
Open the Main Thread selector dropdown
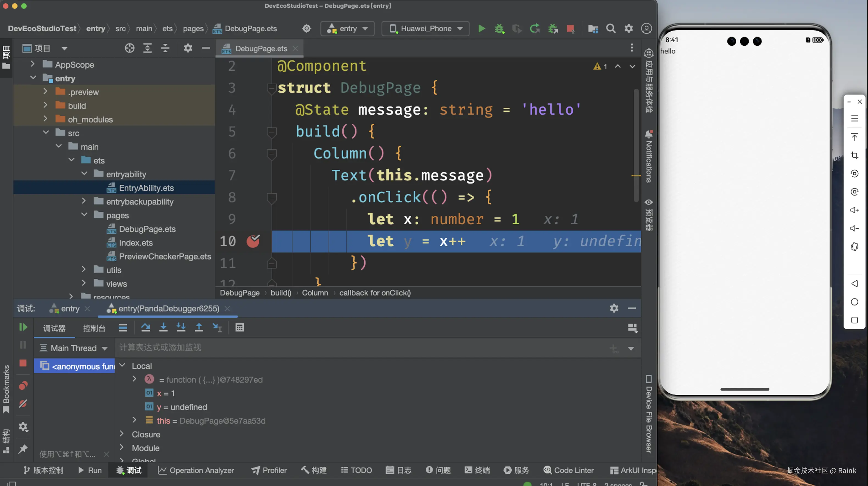pyautogui.click(x=74, y=348)
